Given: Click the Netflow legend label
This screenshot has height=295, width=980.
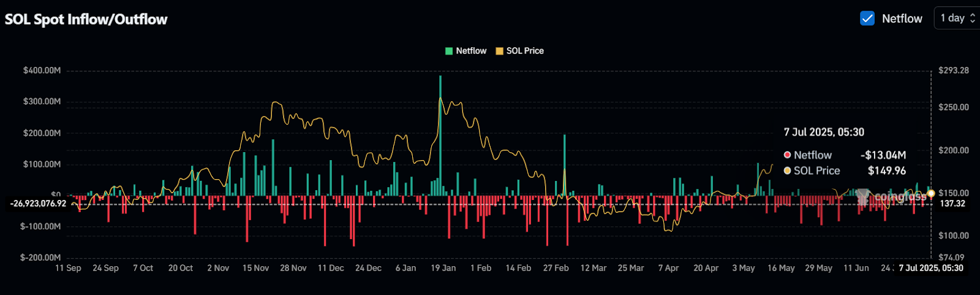Looking at the screenshot, I should 471,51.
